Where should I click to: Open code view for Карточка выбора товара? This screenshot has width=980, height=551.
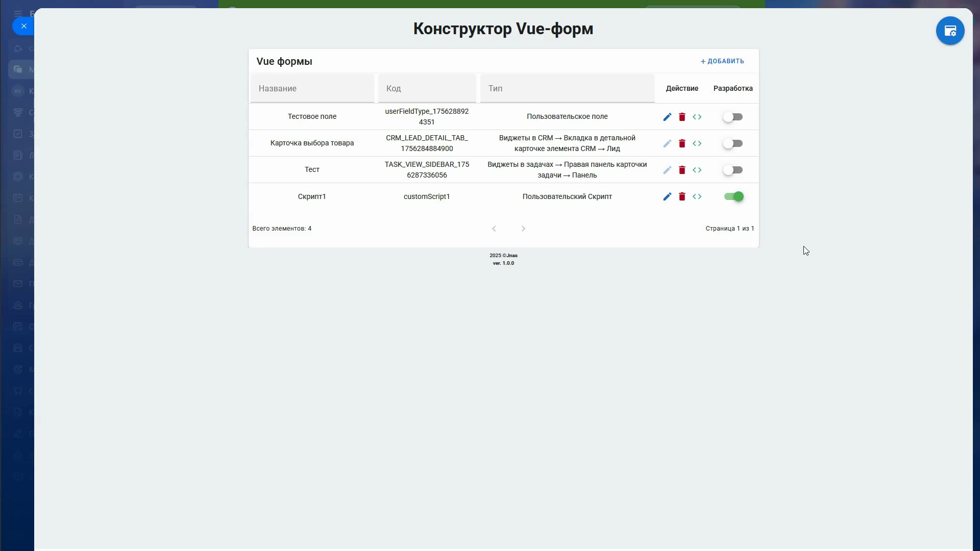[x=697, y=143]
